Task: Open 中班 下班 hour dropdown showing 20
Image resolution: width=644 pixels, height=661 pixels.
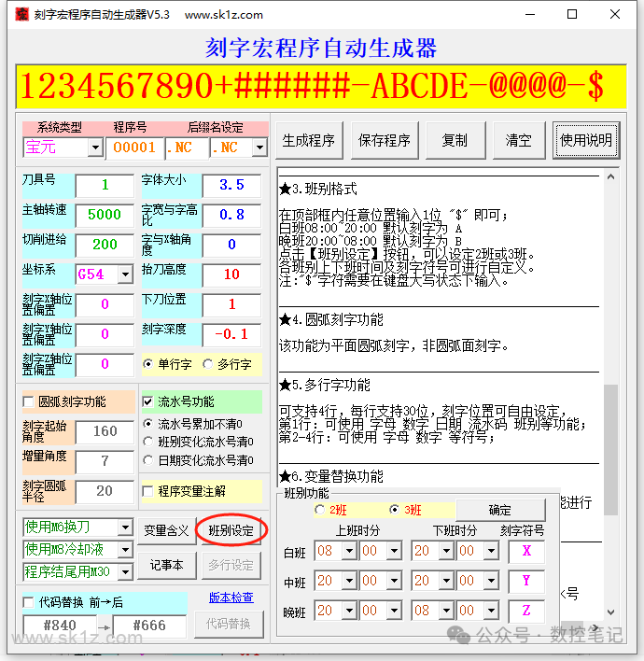Action: tap(446, 581)
